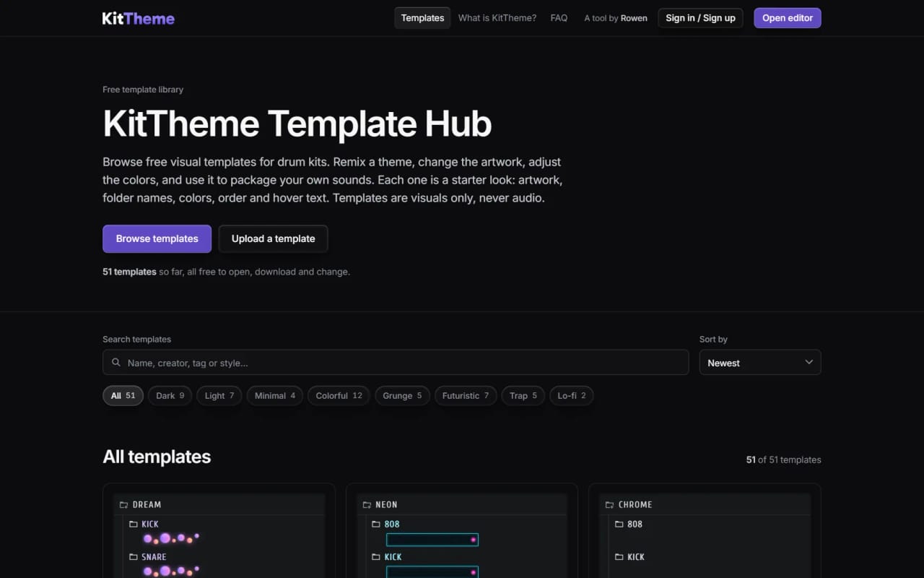The height and width of the screenshot is (578, 924).
Task: Click the "All templates" section heading
Action: click(157, 457)
